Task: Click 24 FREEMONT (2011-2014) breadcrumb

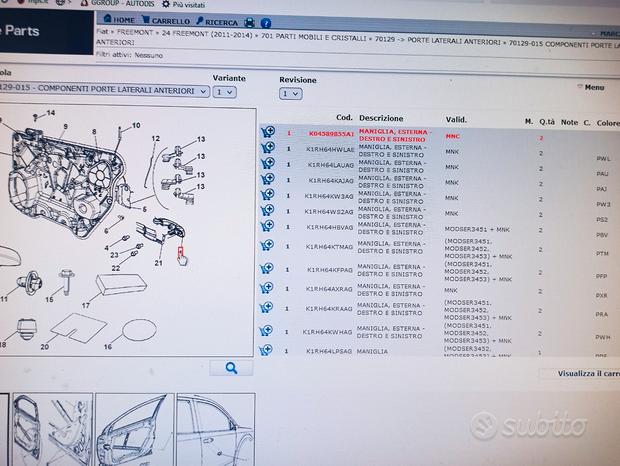Action: point(207,34)
